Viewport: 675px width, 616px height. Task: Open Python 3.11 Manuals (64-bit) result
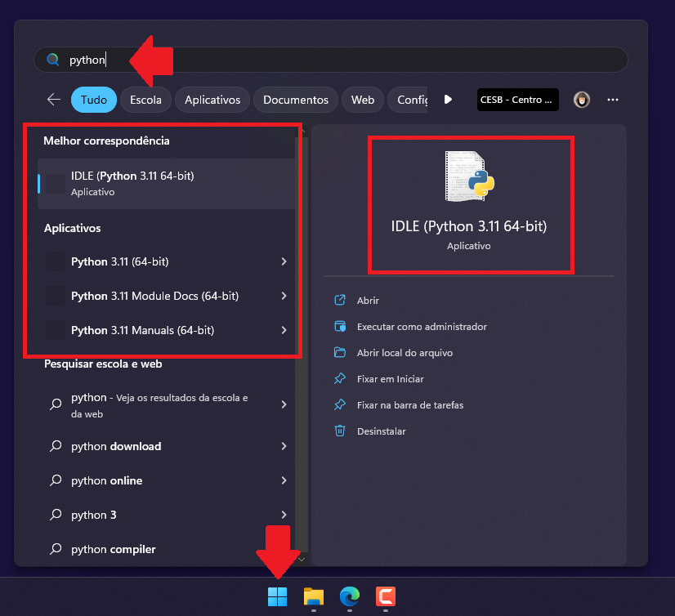click(167, 331)
